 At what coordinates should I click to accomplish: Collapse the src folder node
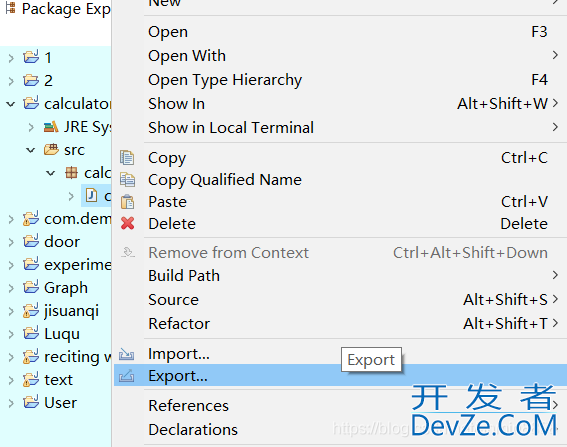pos(31,150)
